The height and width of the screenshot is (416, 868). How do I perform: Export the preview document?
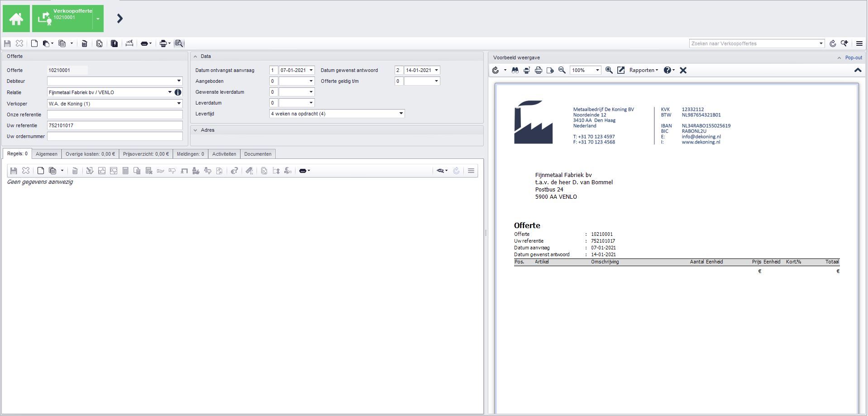pyautogui.click(x=550, y=70)
